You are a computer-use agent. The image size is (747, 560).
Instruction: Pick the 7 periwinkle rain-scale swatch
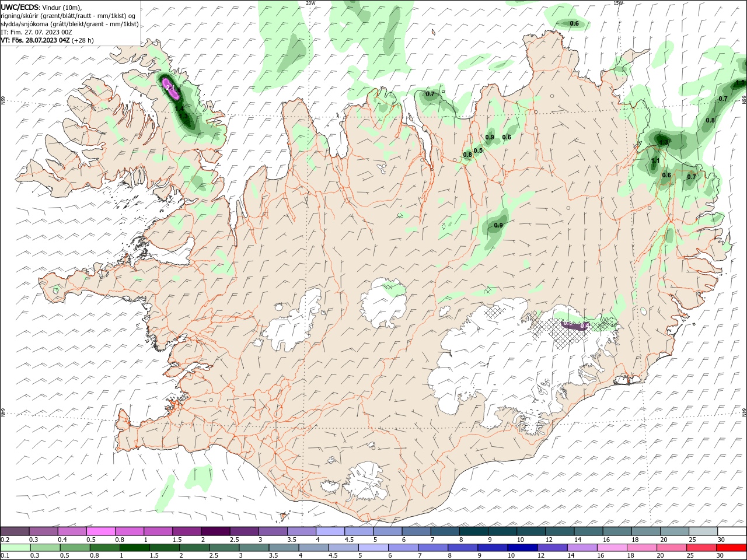tap(433, 548)
